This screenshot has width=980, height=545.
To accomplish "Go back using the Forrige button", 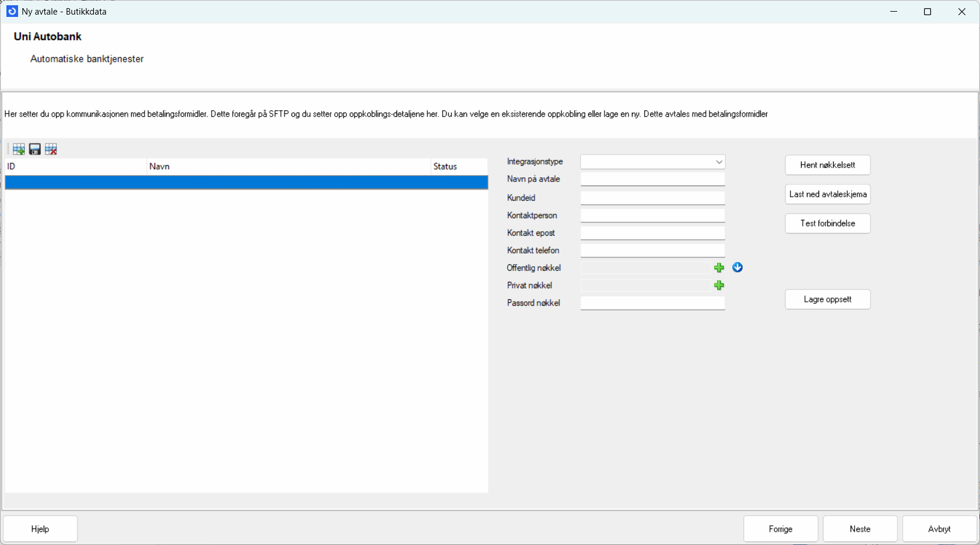I will click(780, 529).
